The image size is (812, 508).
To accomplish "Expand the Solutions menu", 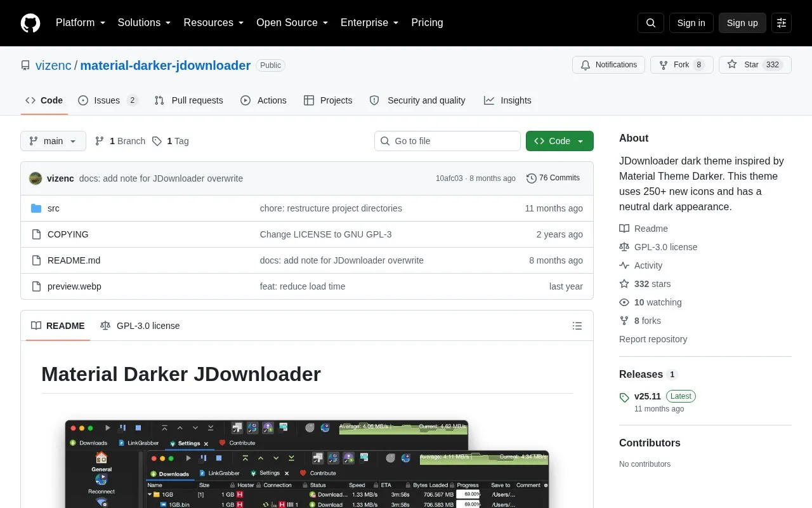I will click(x=145, y=23).
